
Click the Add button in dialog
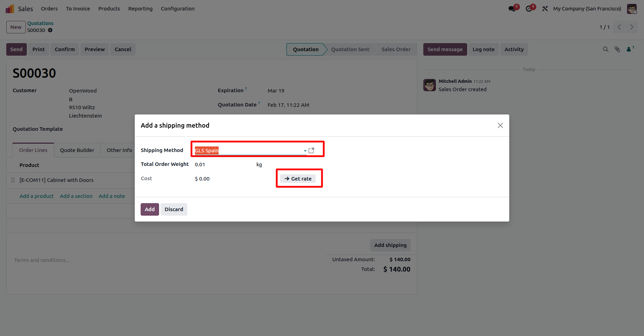pyautogui.click(x=150, y=209)
